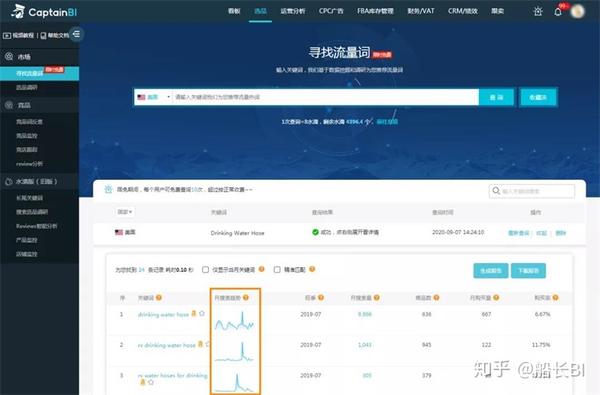The width and height of the screenshot is (600, 395).
Task: Open the user avatar menu
Action: click(577, 11)
